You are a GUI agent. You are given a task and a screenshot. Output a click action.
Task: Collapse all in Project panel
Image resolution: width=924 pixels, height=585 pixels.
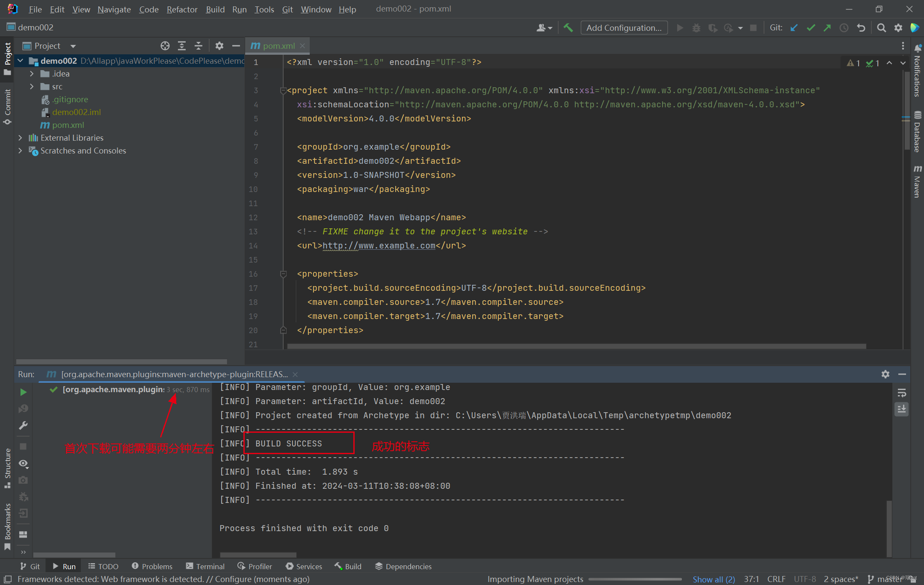coord(198,46)
